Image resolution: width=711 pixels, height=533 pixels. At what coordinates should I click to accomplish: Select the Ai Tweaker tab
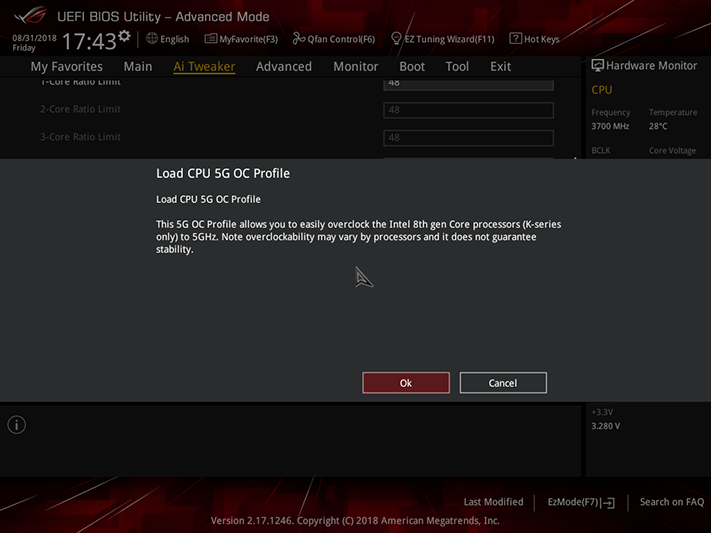(204, 67)
